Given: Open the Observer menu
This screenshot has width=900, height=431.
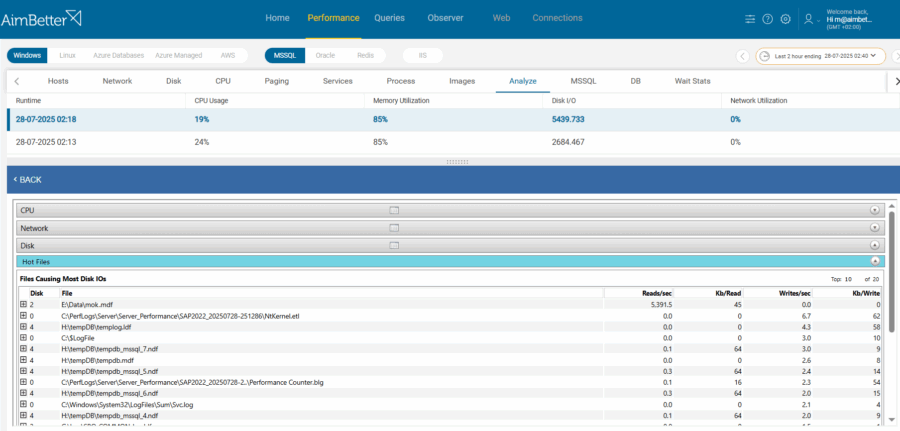Looking at the screenshot, I should click(445, 18).
